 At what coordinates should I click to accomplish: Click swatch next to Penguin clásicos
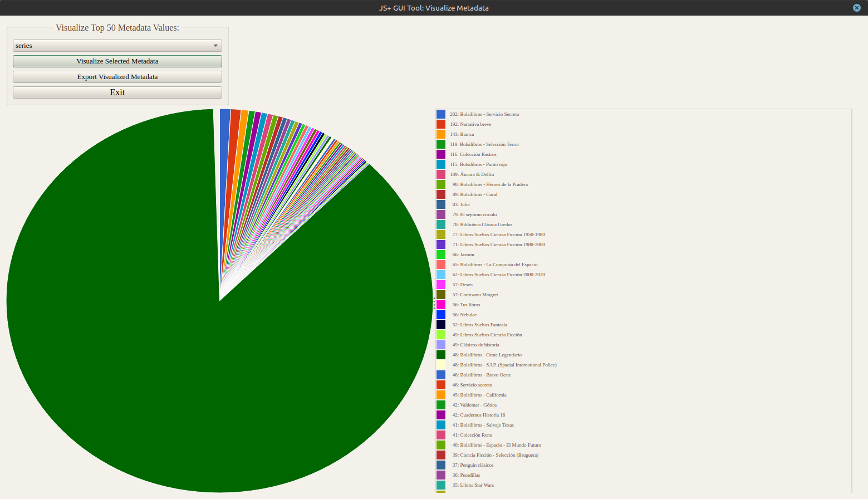tap(441, 465)
